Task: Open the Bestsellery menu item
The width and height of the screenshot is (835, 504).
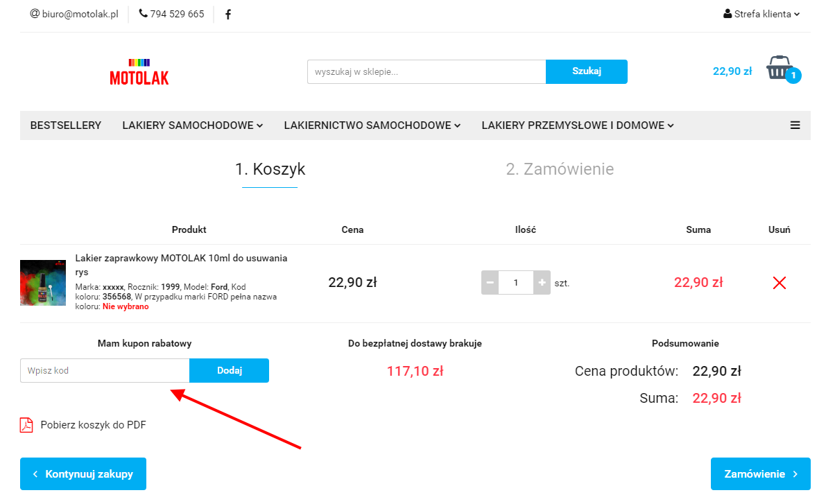Action: click(66, 125)
